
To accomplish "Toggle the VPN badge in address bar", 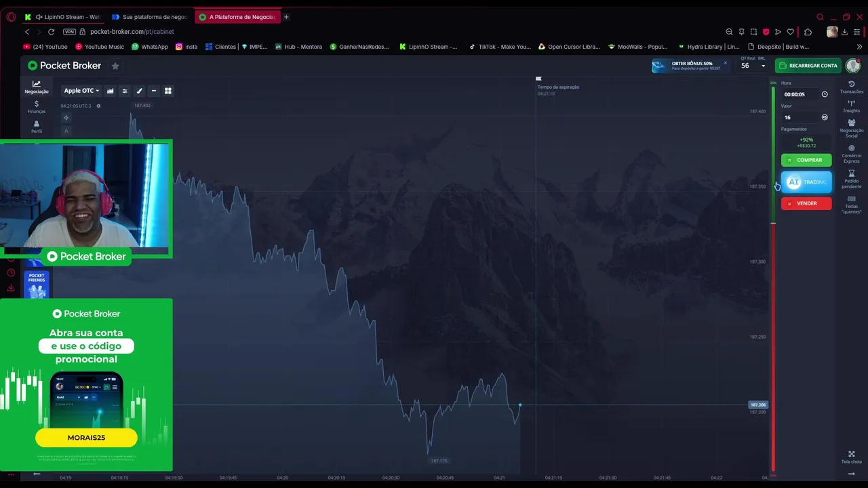I will (x=69, y=32).
